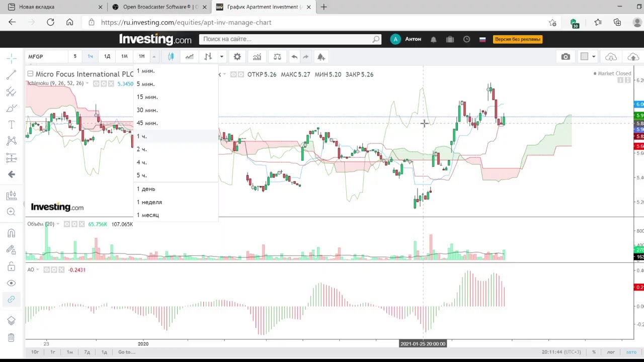Remove the Ichimoku indicator
This screenshot has height=362, width=644.
click(x=112, y=84)
